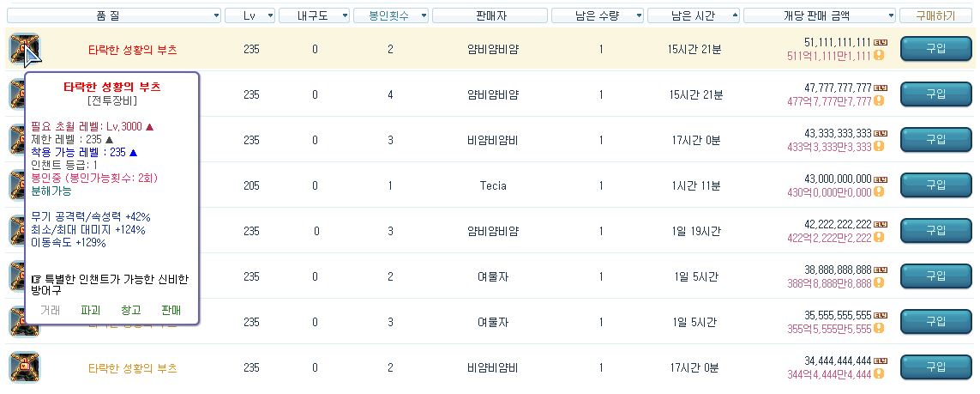Screen dimensions: 980x394
Task: Click 창고 in the item tooltip
Action: point(131,310)
